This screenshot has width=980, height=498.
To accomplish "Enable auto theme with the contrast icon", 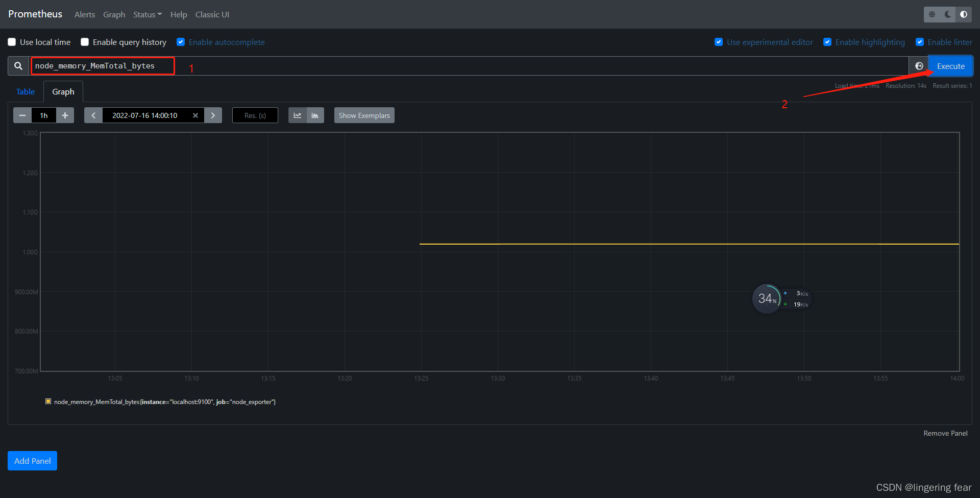I will [964, 14].
